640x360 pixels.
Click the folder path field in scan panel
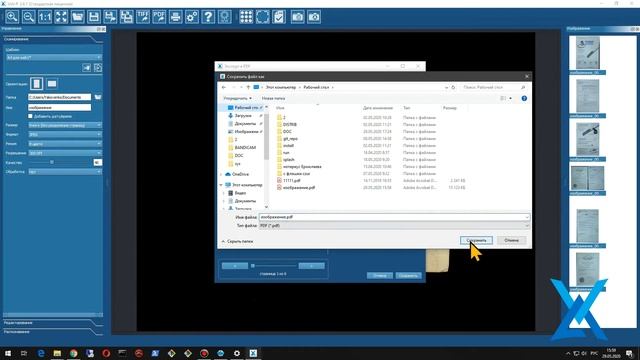(60, 97)
